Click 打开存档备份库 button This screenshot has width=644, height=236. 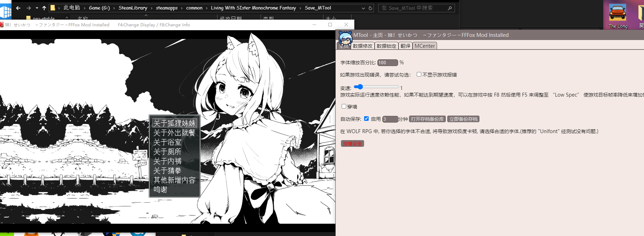pyautogui.click(x=427, y=119)
